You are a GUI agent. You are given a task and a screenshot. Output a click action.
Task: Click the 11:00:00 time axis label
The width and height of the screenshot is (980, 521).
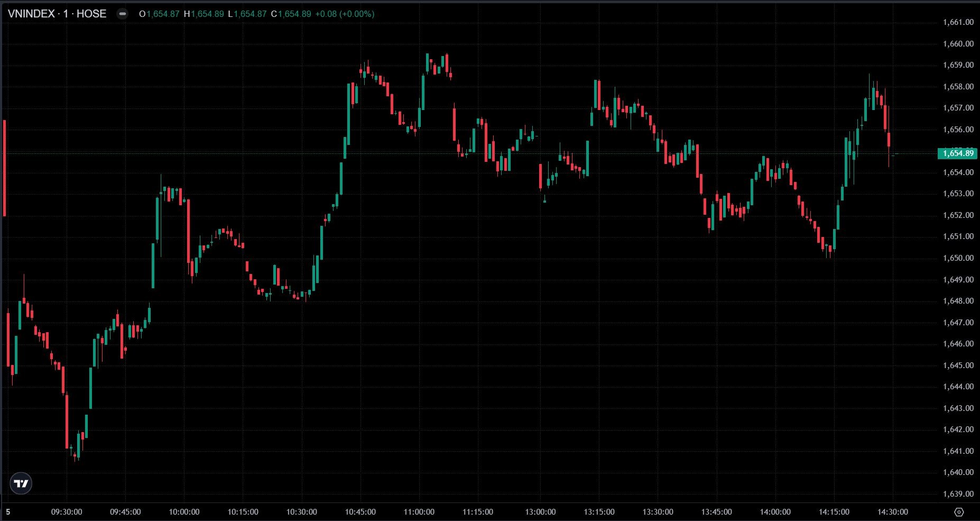coord(419,512)
